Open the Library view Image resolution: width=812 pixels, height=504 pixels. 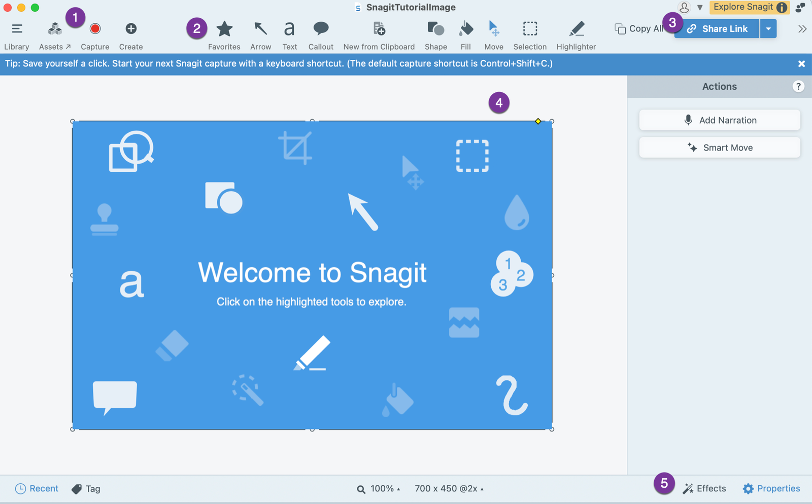(17, 36)
